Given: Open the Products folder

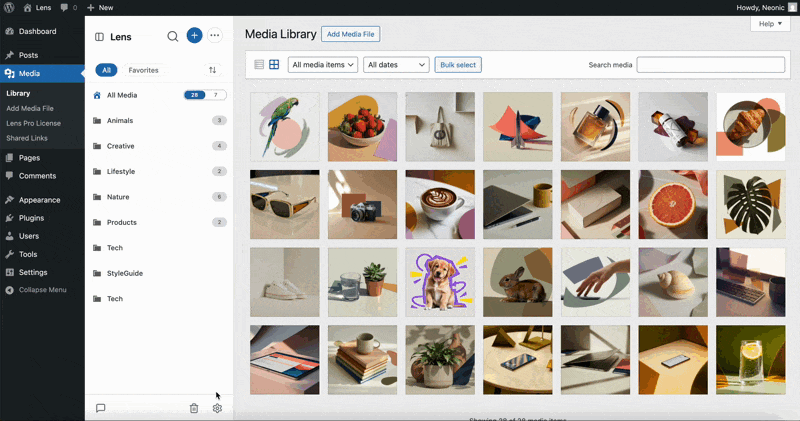Looking at the screenshot, I should pyautogui.click(x=159, y=222).
